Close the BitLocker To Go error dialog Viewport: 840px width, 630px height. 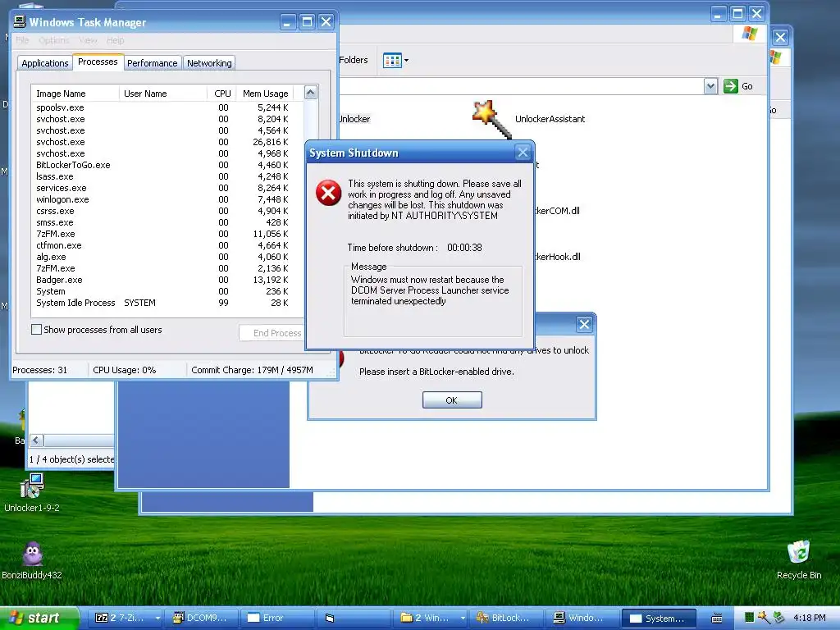tap(584, 324)
